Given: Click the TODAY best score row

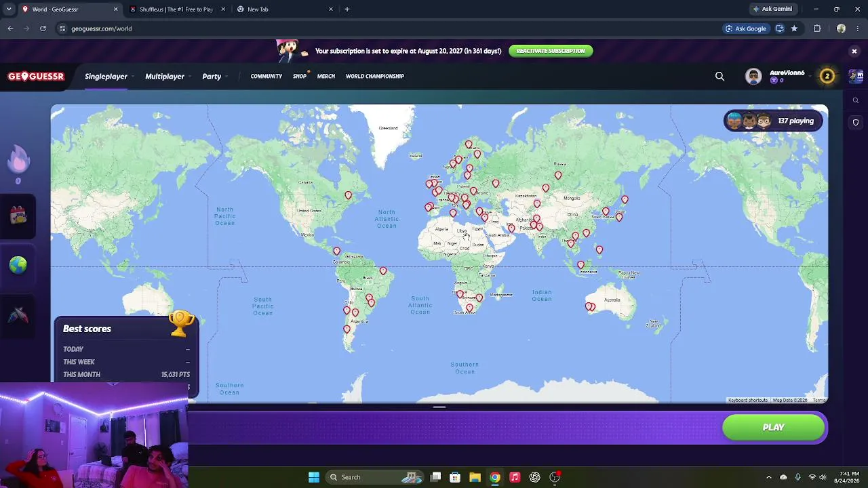Looking at the screenshot, I should point(126,349).
